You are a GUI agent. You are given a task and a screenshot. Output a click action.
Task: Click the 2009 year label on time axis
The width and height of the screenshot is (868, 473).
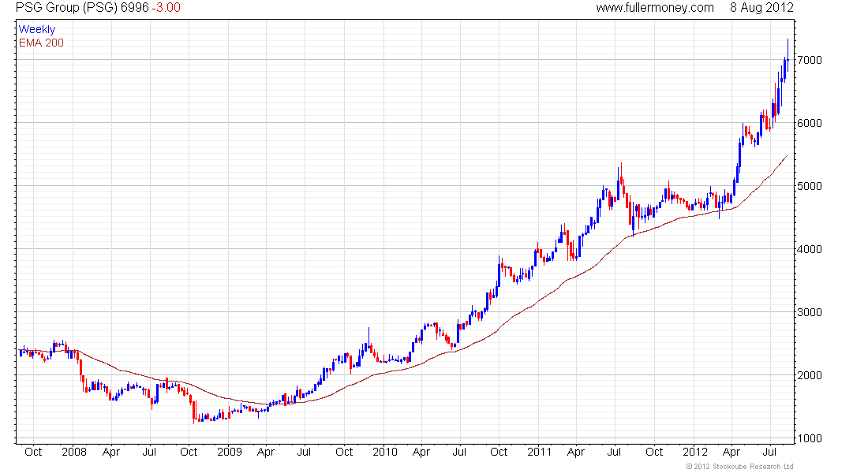pos(229,452)
